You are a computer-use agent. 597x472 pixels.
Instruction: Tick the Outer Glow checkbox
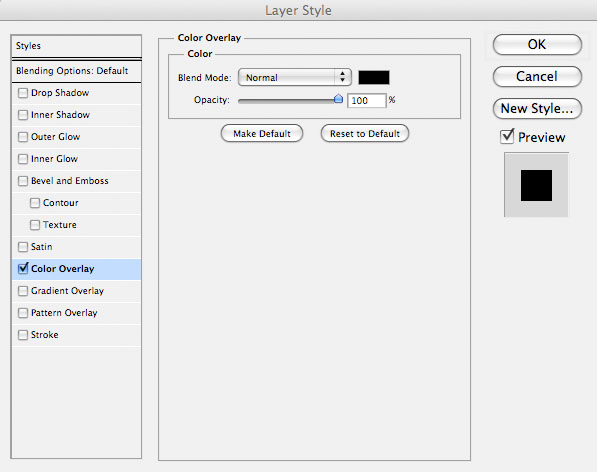click(23, 137)
